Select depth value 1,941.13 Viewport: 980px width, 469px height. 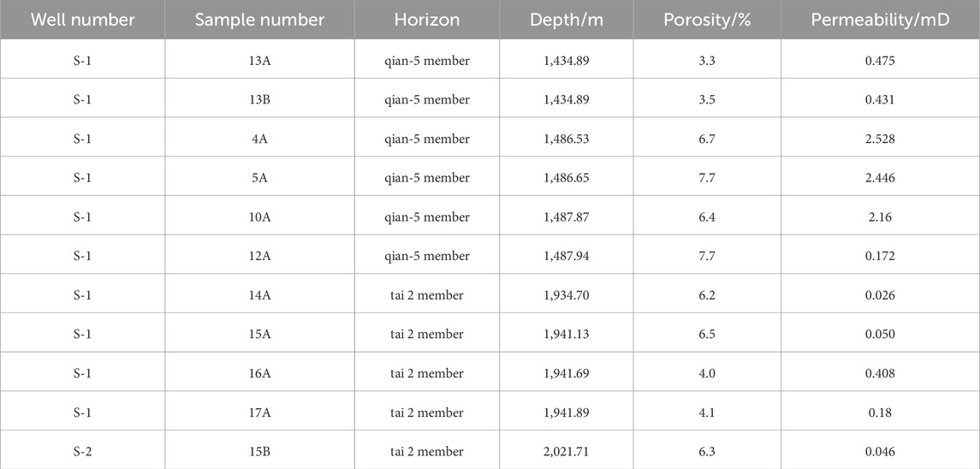pos(566,335)
